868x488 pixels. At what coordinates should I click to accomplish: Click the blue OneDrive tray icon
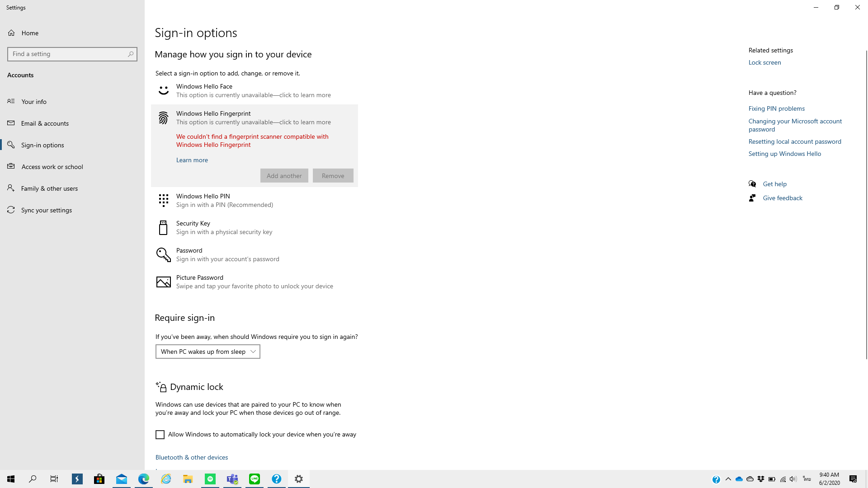click(x=739, y=479)
